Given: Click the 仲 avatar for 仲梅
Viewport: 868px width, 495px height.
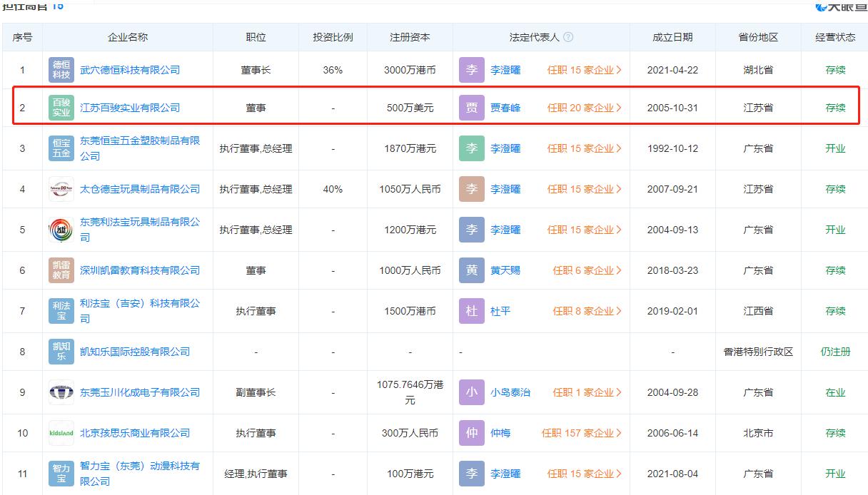Looking at the screenshot, I should coord(471,433).
